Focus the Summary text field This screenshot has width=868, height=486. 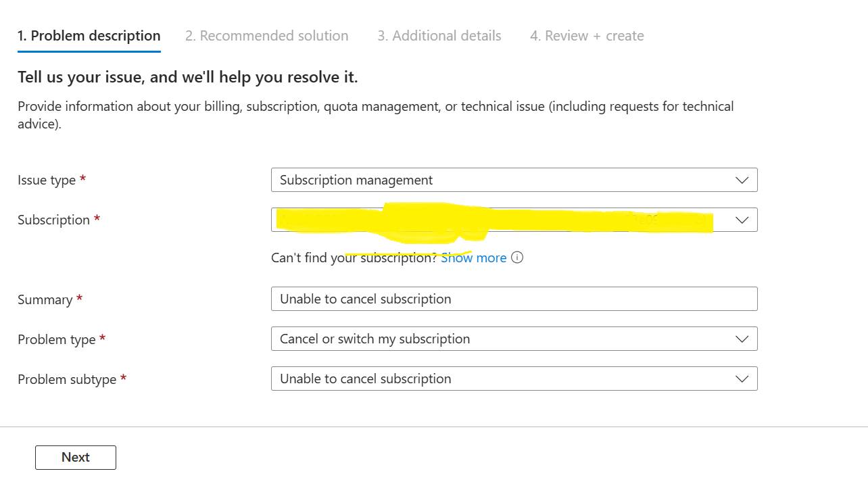pyautogui.click(x=514, y=299)
